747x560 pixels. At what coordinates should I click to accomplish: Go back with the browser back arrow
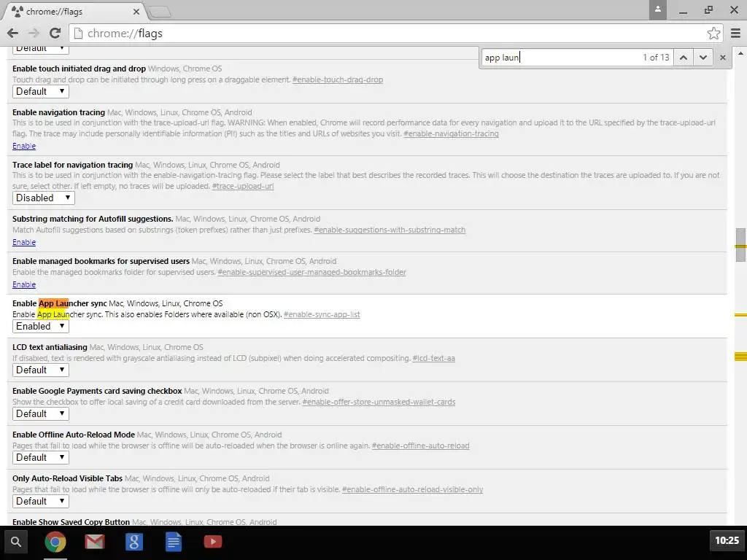coord(13,33)
